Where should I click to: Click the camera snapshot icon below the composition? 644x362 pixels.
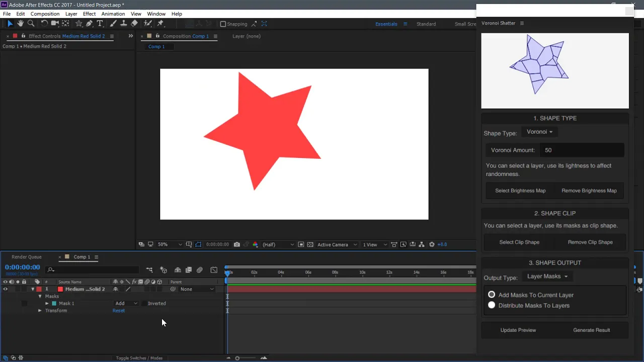coord(236,244)
